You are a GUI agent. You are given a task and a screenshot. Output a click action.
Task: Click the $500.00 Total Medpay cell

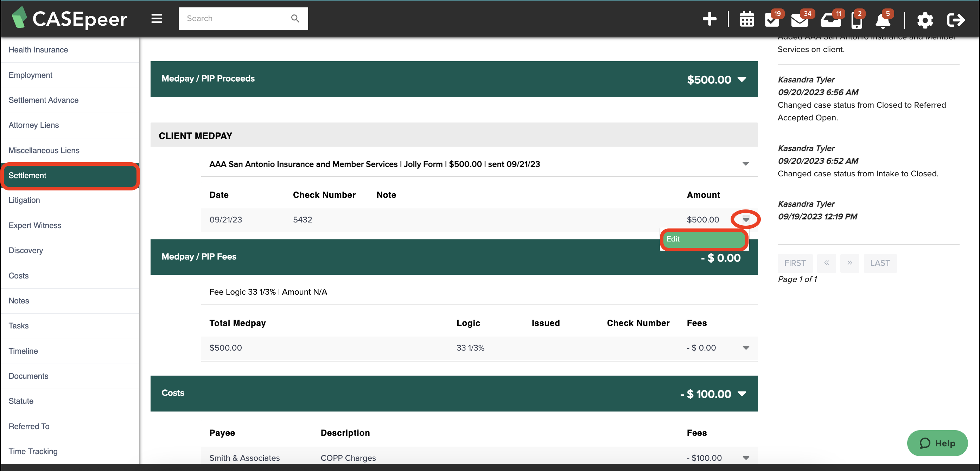click(225, 348)
